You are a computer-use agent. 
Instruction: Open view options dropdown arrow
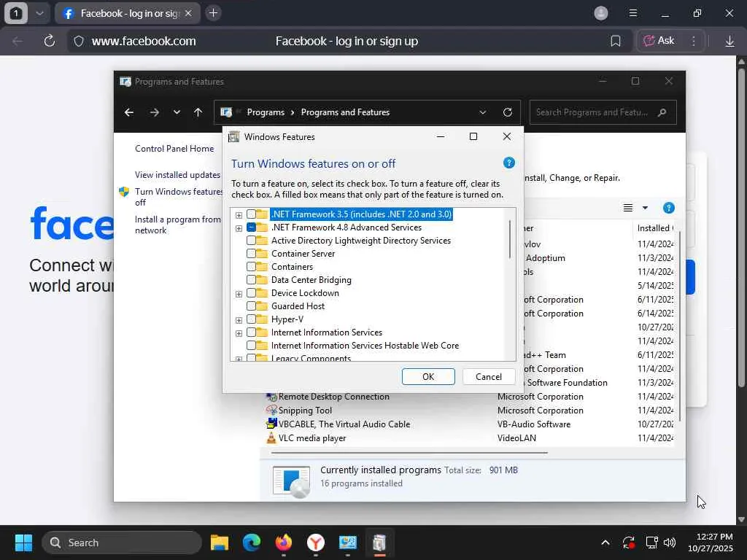click(x=645, y=208)
